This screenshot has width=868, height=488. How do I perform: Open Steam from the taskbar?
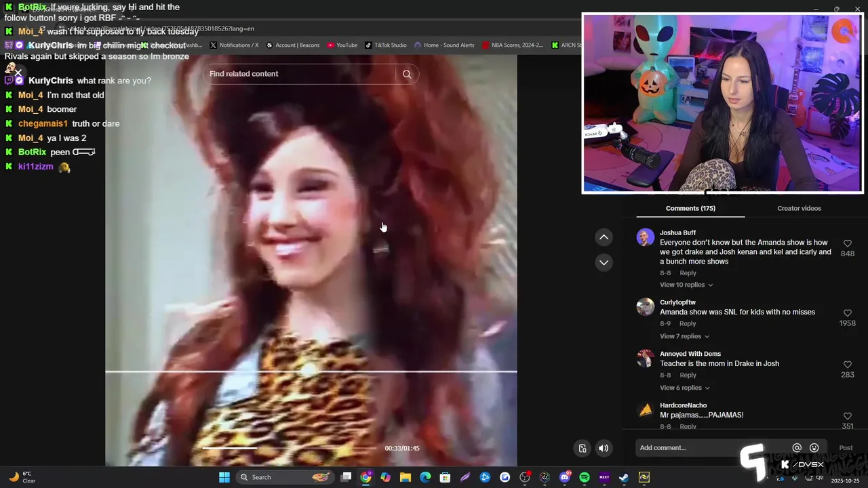click(x=624, y=477)
